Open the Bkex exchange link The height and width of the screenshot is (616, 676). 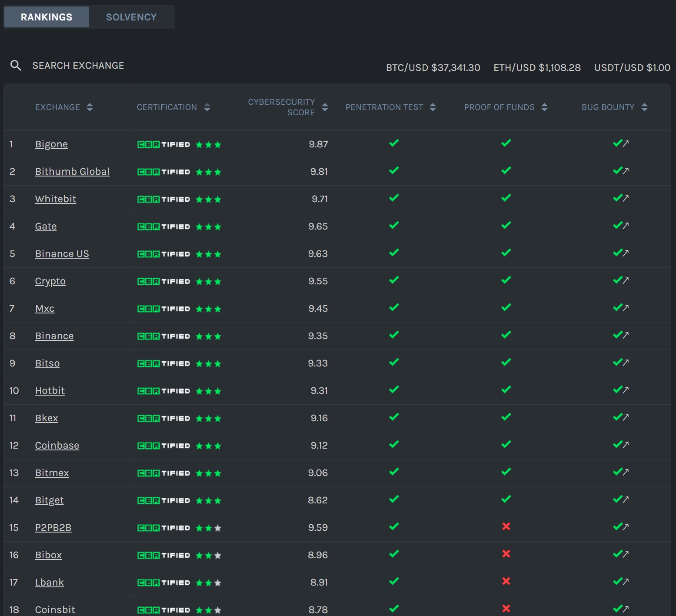47,418
